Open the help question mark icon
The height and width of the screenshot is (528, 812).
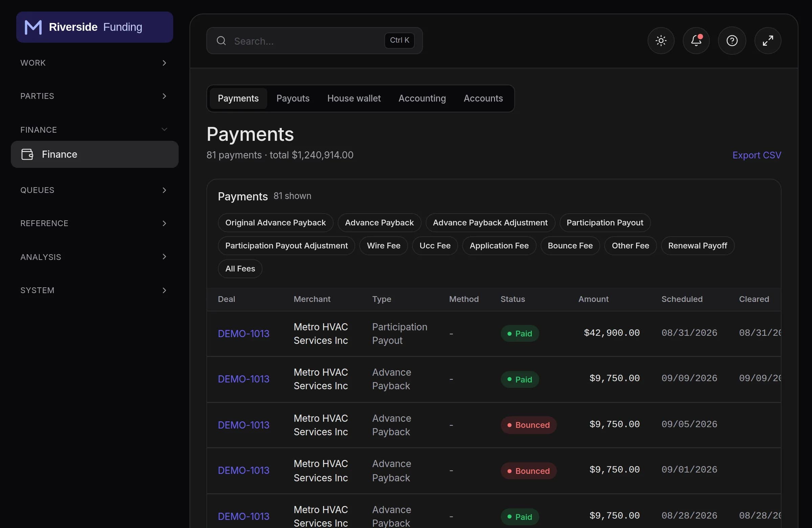[732, 41]
